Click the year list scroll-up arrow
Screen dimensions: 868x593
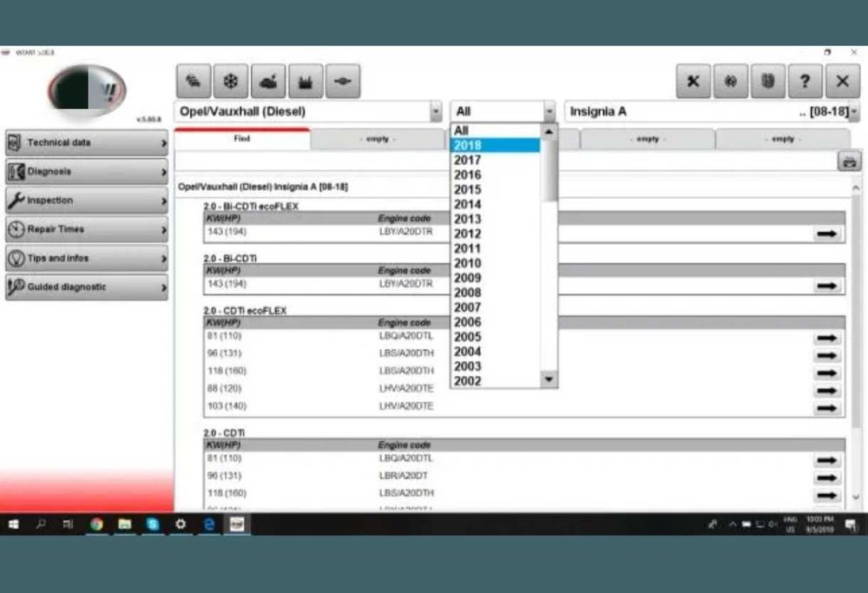coord(549,131)
